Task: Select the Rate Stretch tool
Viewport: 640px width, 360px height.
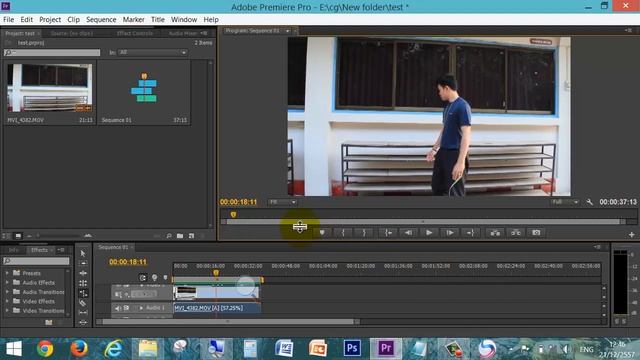Action: [x=83, y=293]
